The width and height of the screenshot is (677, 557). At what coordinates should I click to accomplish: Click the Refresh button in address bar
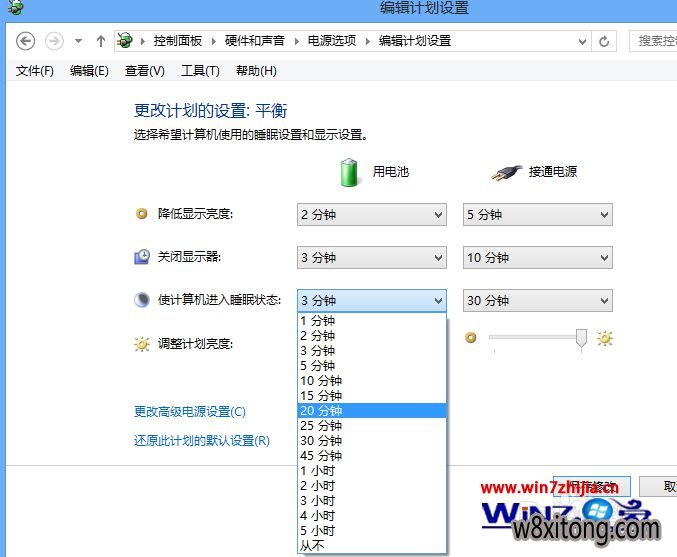(604, 41)
